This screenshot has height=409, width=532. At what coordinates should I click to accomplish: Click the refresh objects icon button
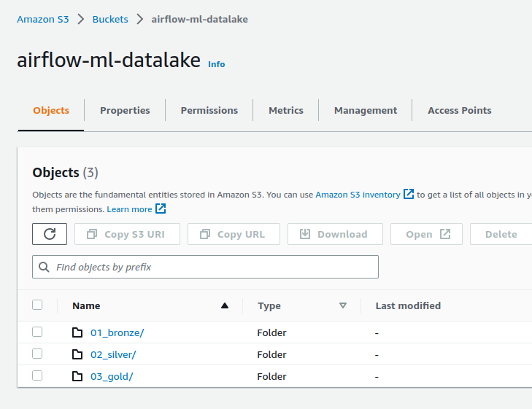coord(50,234)
